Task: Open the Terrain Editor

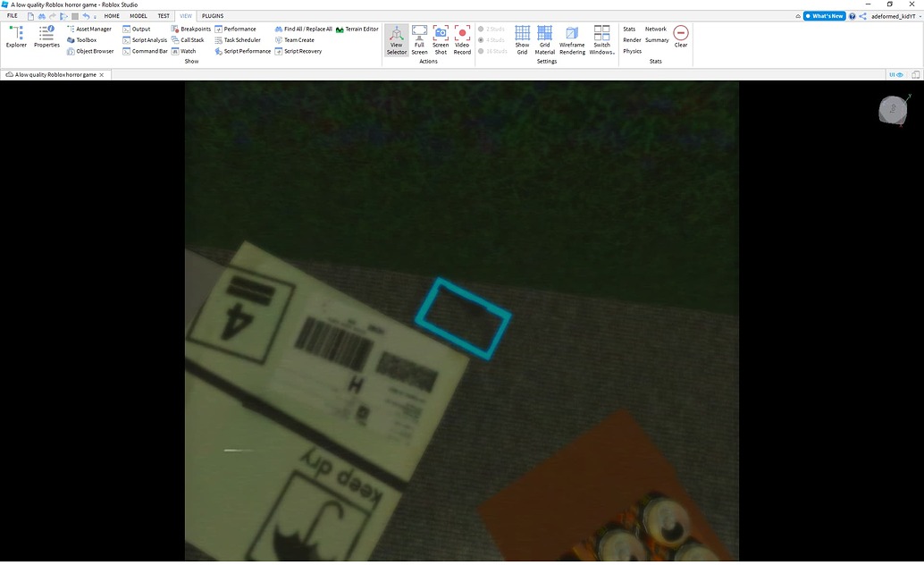Action: point(360,29)
